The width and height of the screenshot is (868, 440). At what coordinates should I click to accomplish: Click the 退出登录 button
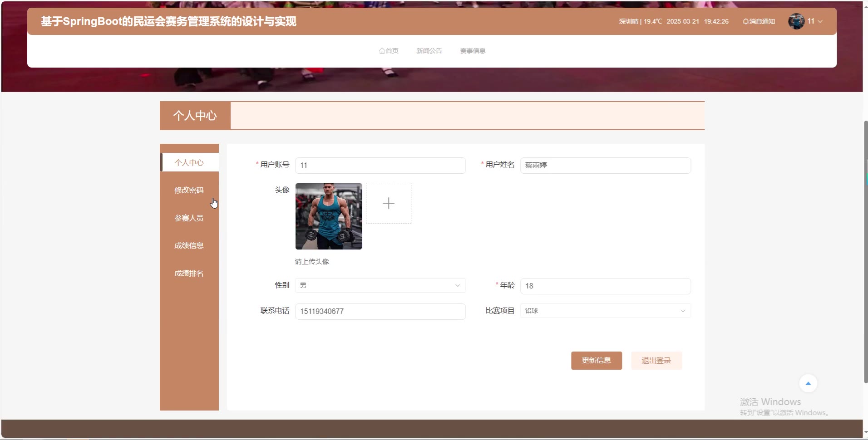(656, 361)
